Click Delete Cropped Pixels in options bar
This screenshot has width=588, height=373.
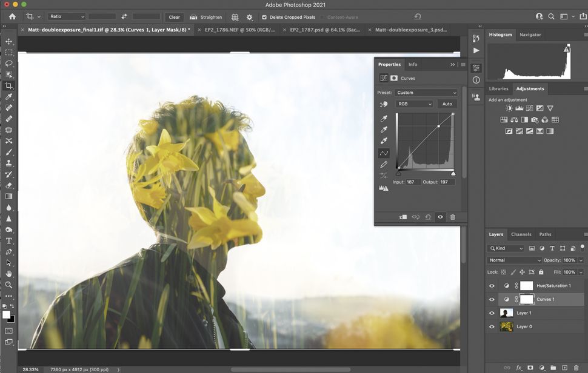289,17
